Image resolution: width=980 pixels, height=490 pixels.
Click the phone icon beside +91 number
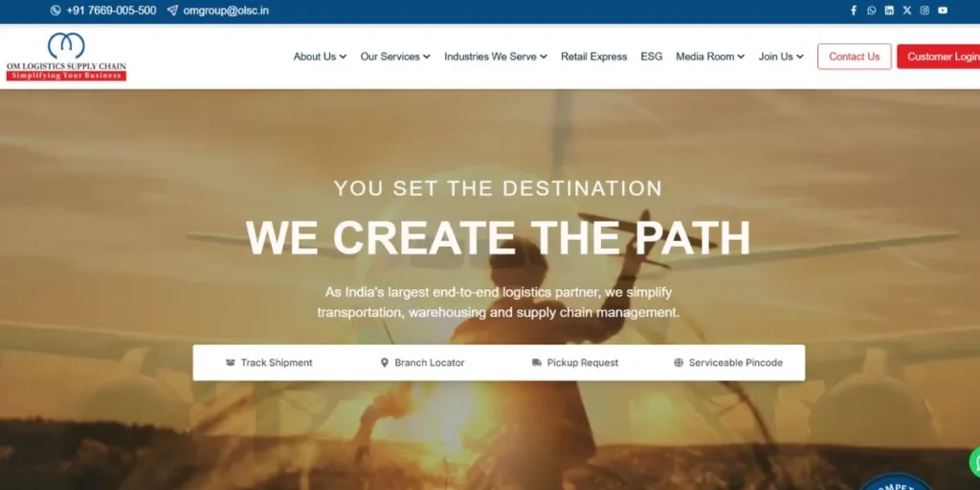pos(56,11)
